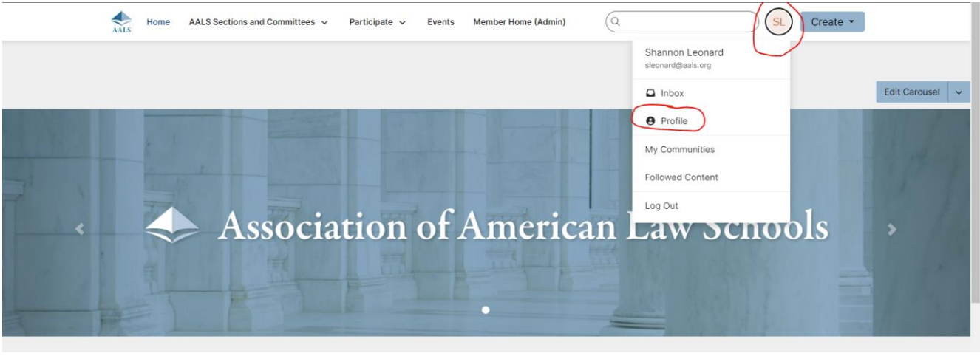The image size is (980, 356).
Task: Click the Profile person icon
Action: (650, 120)
